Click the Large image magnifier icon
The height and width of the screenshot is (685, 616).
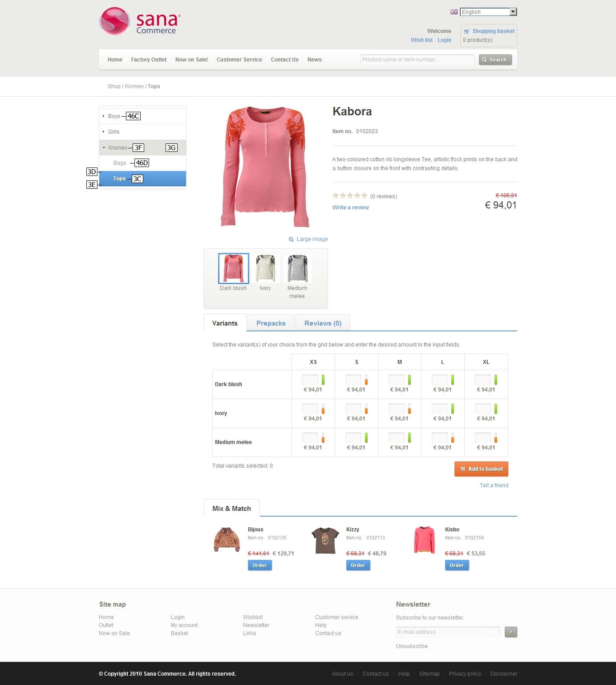pos(291,240)
